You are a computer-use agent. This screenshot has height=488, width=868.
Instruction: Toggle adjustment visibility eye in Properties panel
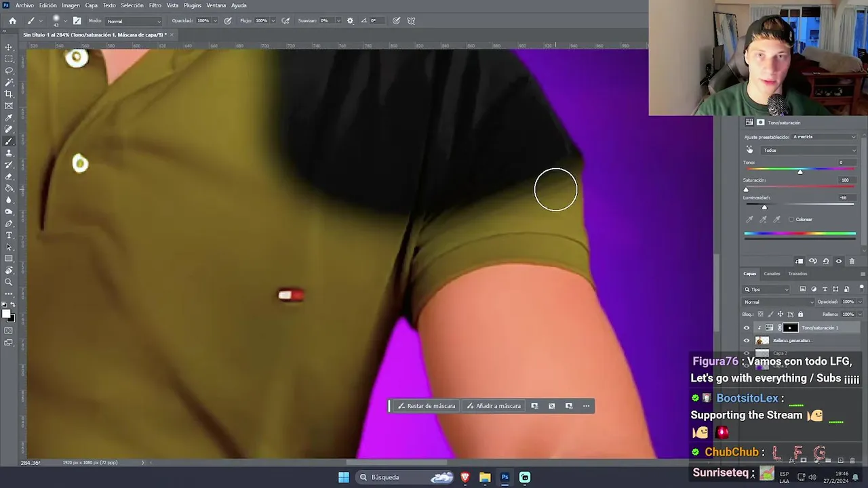pos(839,261)
